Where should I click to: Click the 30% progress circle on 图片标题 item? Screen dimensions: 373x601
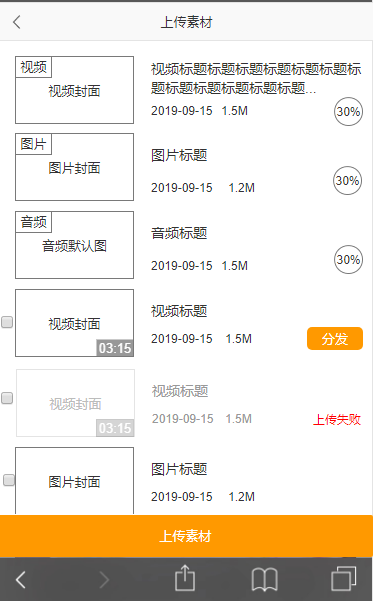[x=347, y=181]
